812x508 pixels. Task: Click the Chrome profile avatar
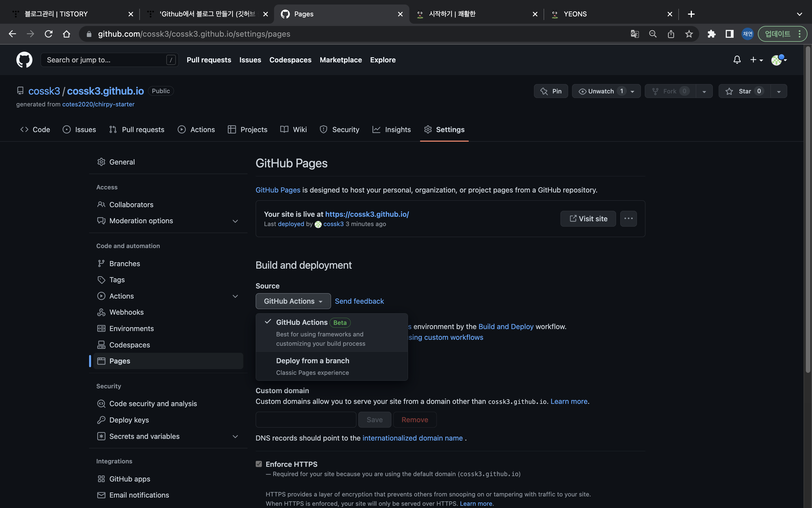[x=748, y=34]
